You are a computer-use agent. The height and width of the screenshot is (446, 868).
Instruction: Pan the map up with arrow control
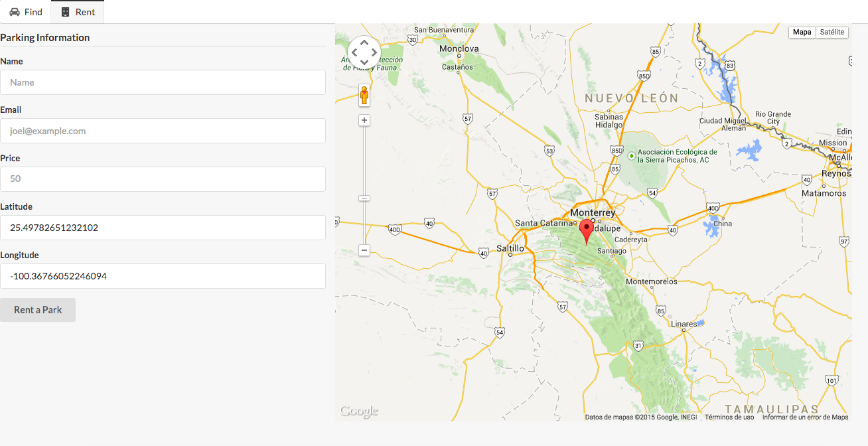click(x=364, y=42)
